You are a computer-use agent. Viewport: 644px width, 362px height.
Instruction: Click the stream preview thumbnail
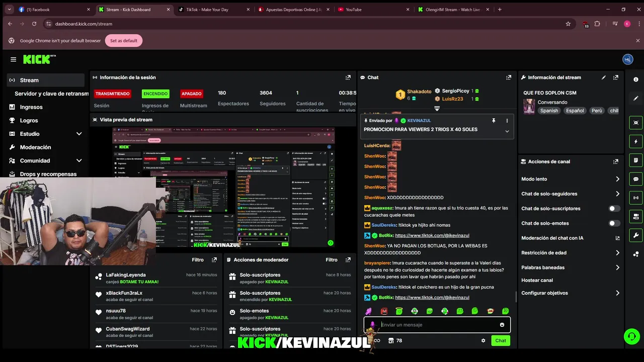(223, 187)
